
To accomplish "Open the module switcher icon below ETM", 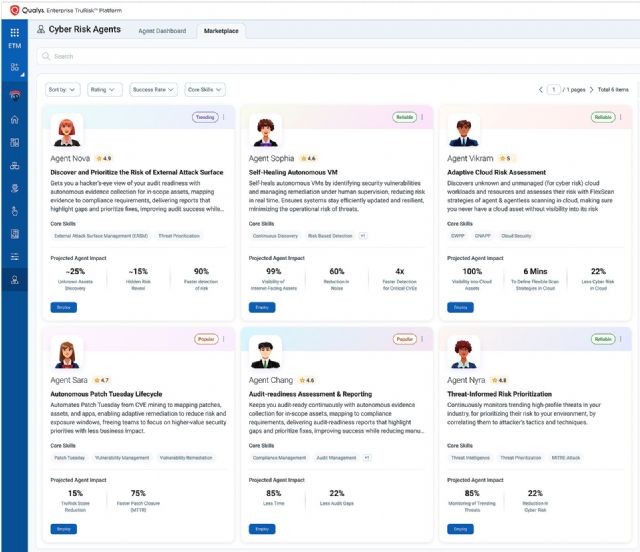I will (x=15, y=67).
